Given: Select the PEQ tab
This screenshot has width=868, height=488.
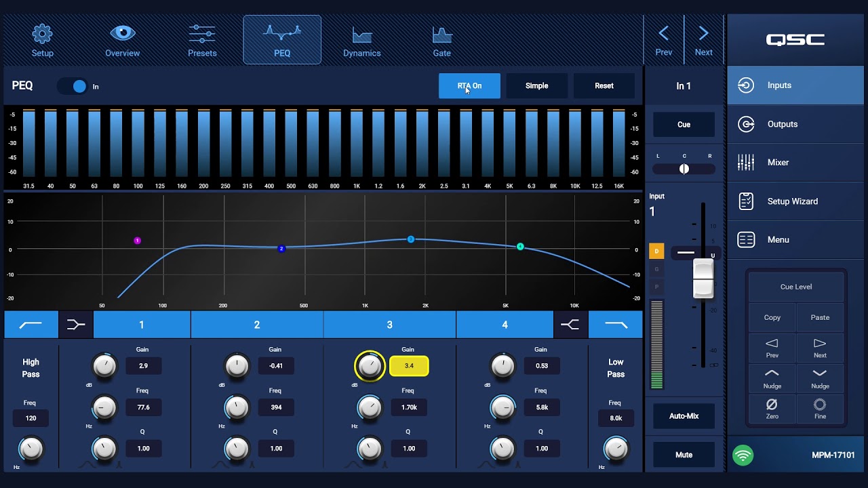Looking at the screenshot, I should [282, 40].
